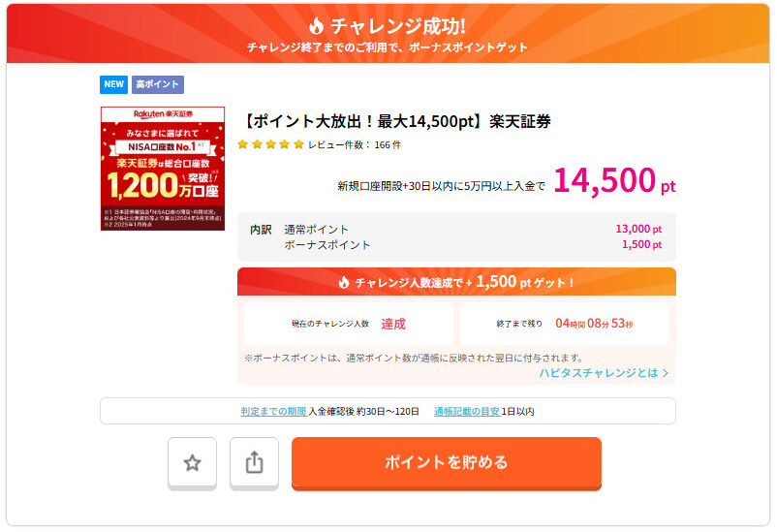Click the 高ポイント tag
This screenshot has width=777, height=532.
pos(157,84)
